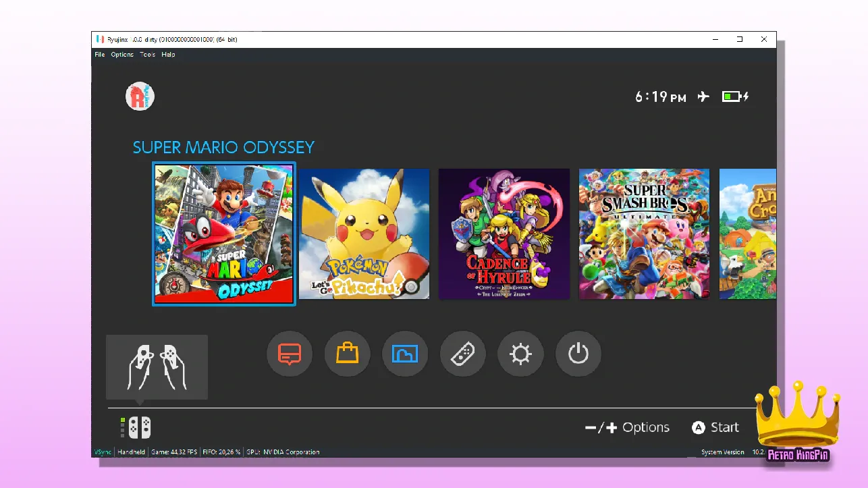Open the Sleep Mode power icon
This screenshot has height=488, width=868.
(578, 353)
